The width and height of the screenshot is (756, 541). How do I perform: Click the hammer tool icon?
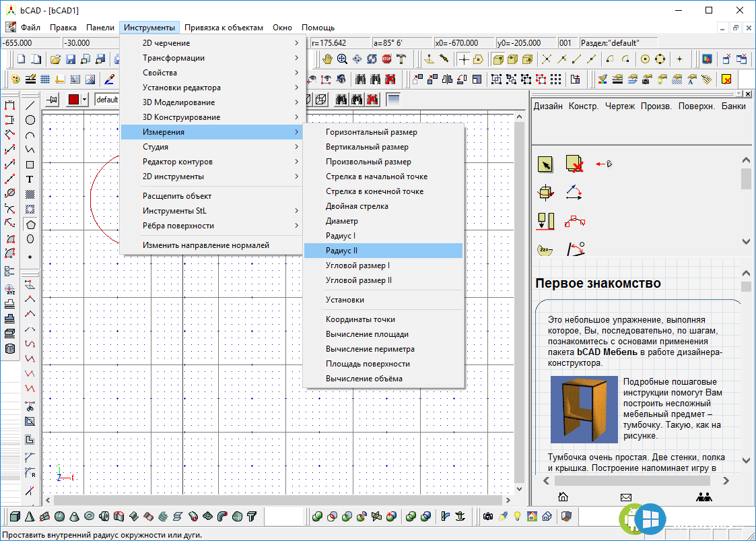401,59
